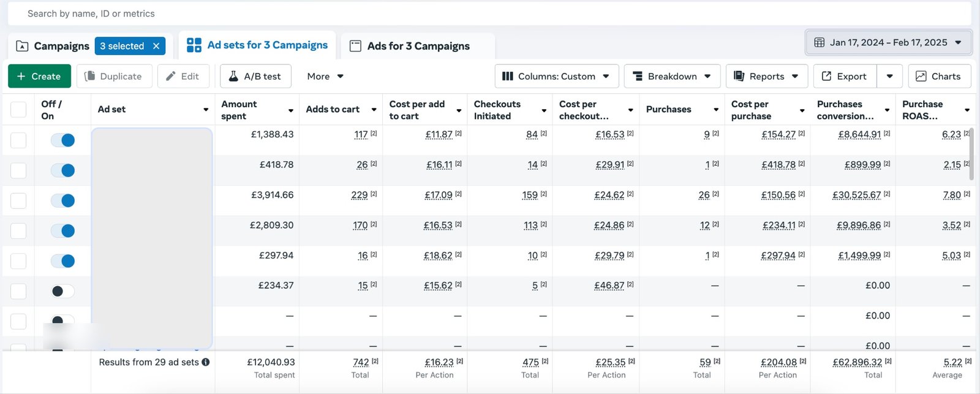980x394 pixels.
Task: Click the total £62,896.32 conversion value
Action: (x=856, y=362)
